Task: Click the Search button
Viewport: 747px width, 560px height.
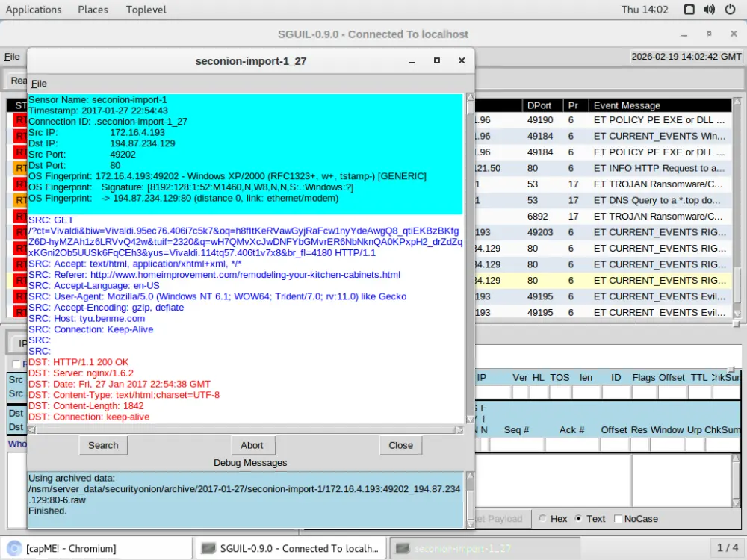Action: (103, 445)
